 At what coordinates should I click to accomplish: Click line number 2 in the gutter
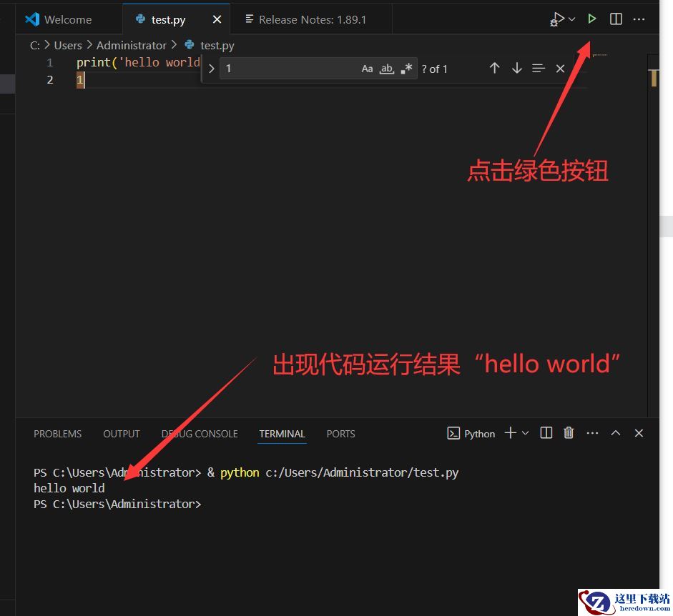click(x=50, y=80)
